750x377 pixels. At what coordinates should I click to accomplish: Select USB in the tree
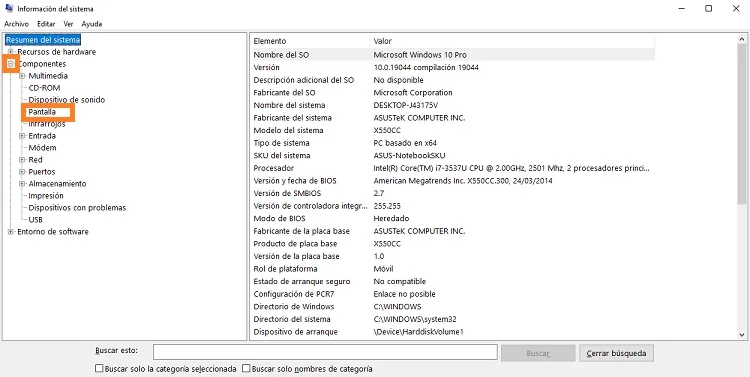point(35,220)
